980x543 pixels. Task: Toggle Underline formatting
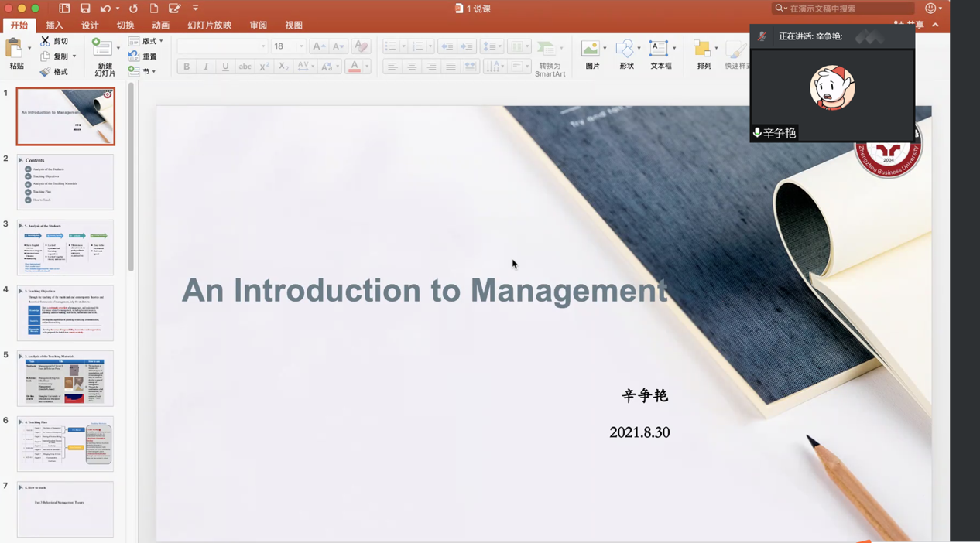pos(225,67)
